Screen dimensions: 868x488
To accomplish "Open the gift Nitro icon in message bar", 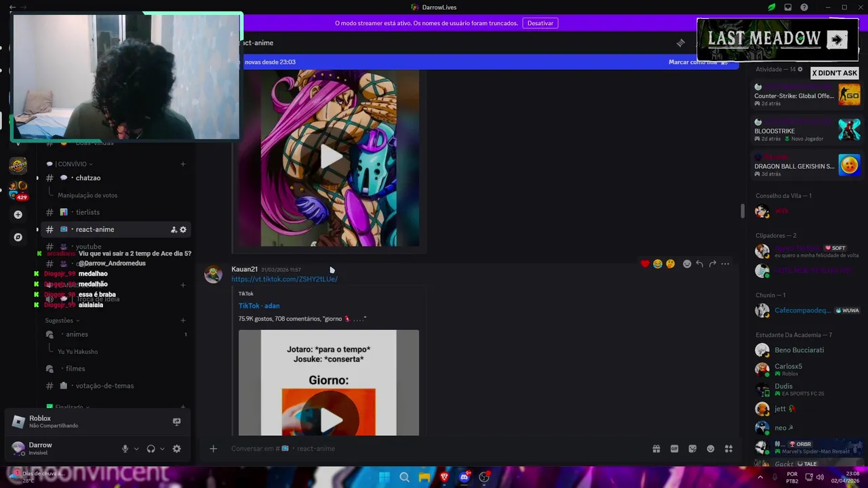I will (x=656, y=449).
